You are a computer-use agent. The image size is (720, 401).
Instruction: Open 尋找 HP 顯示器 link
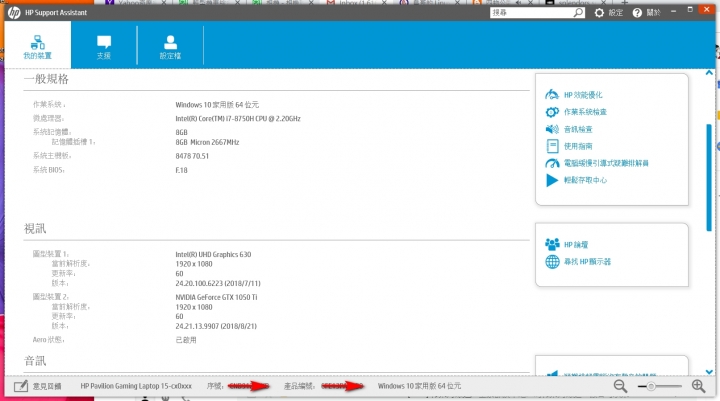(587, 262)
